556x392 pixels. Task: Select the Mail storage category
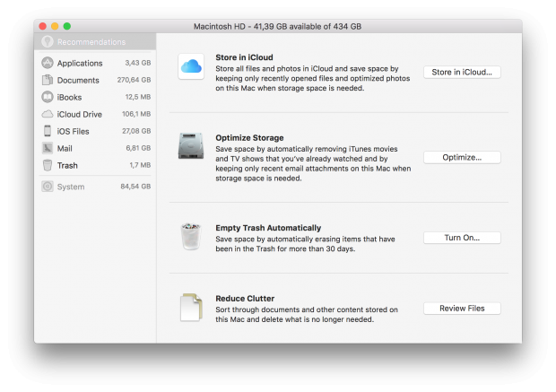[x=65, y=148]
